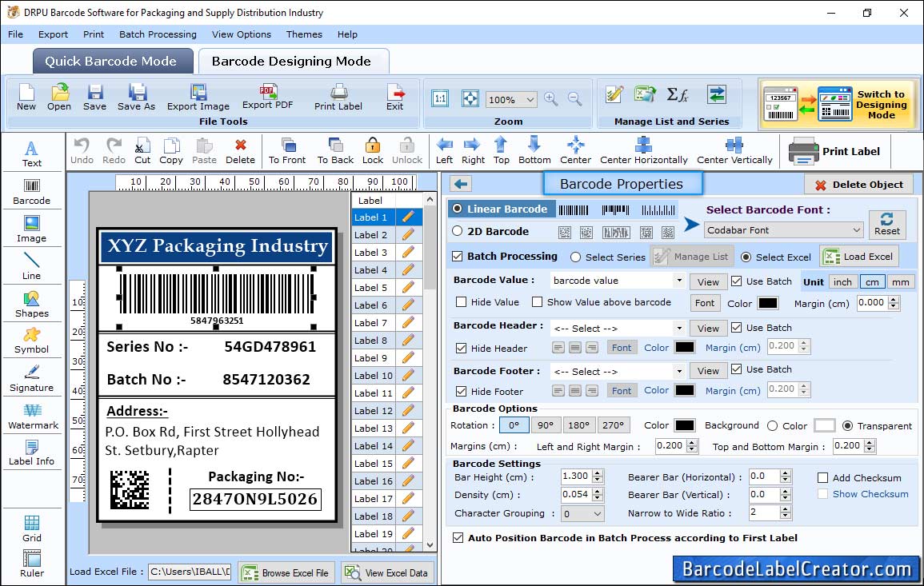The height and width of the screenshot is (586, 924).
Task: Open the Themes menu
Action: pos(304,34)
